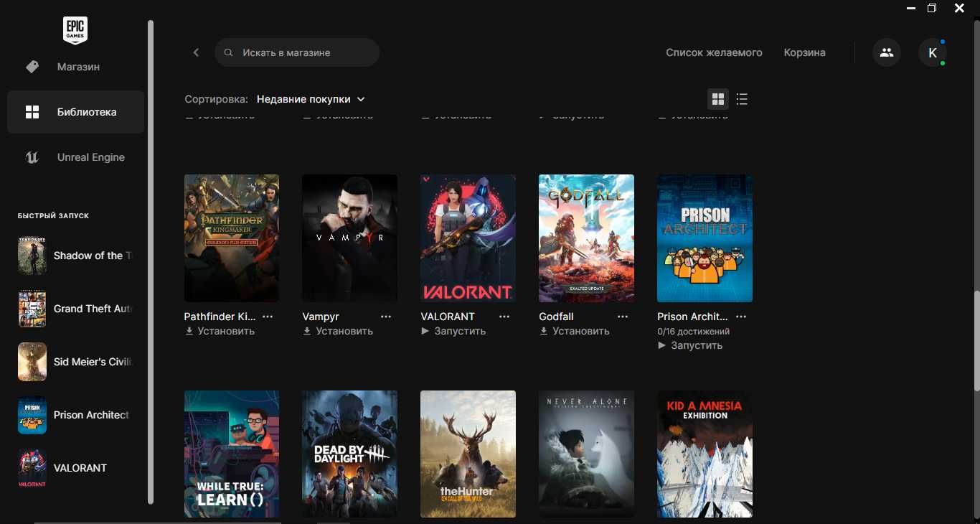This screenshot has height=524, width=980.
Task: Open Pathfinder Kingmaker cover art
Action: [232, 238]
